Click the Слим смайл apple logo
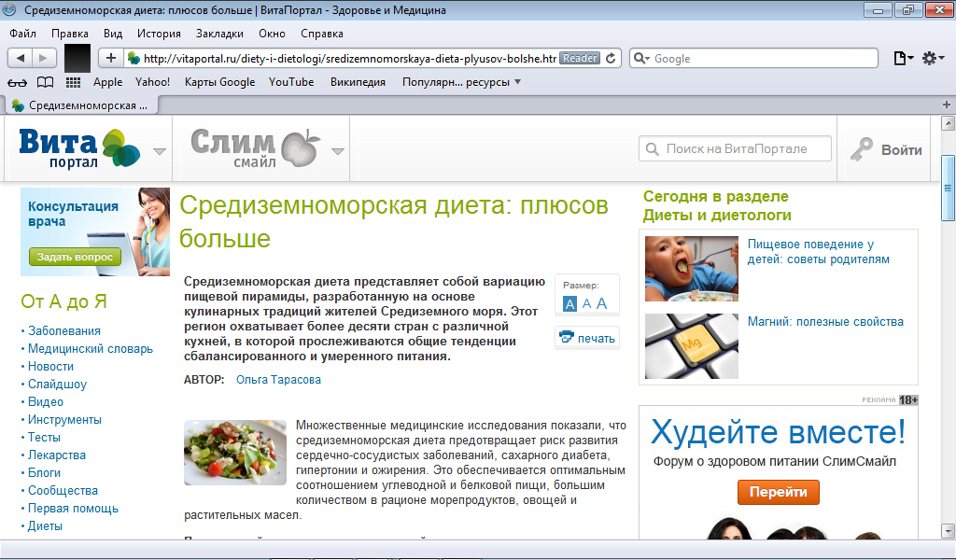Image resolution: width=956 pixels, height=560 pixels. pyautogui.click(x=256, y=148)
